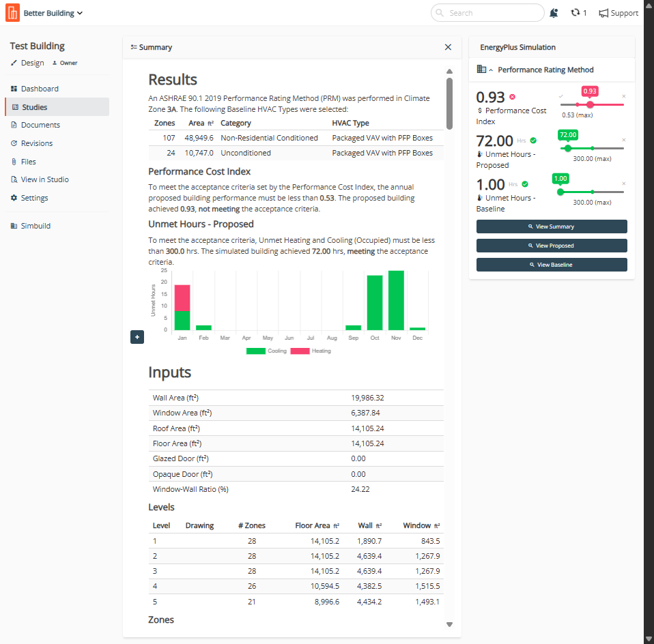Click the green November bar in the chart
The width and height of the screenshot is (654, 644).
(396, 300)
